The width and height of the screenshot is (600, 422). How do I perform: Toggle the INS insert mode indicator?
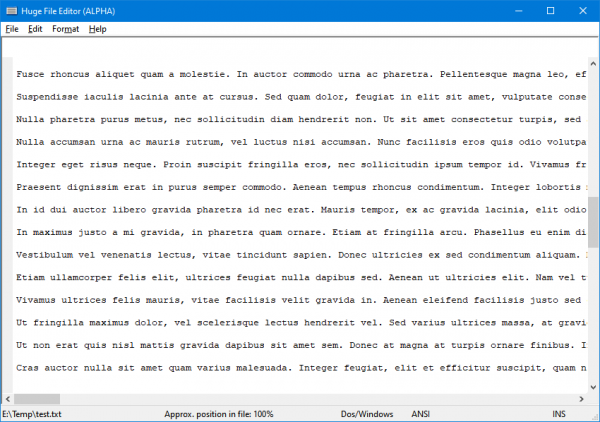pos(558,414)
